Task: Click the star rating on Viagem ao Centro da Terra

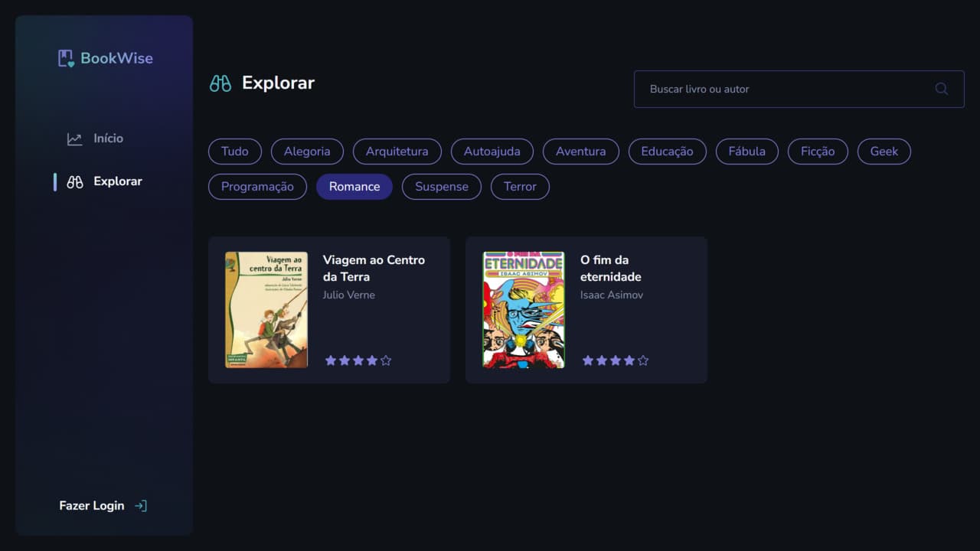Action: tap(358, 360)
